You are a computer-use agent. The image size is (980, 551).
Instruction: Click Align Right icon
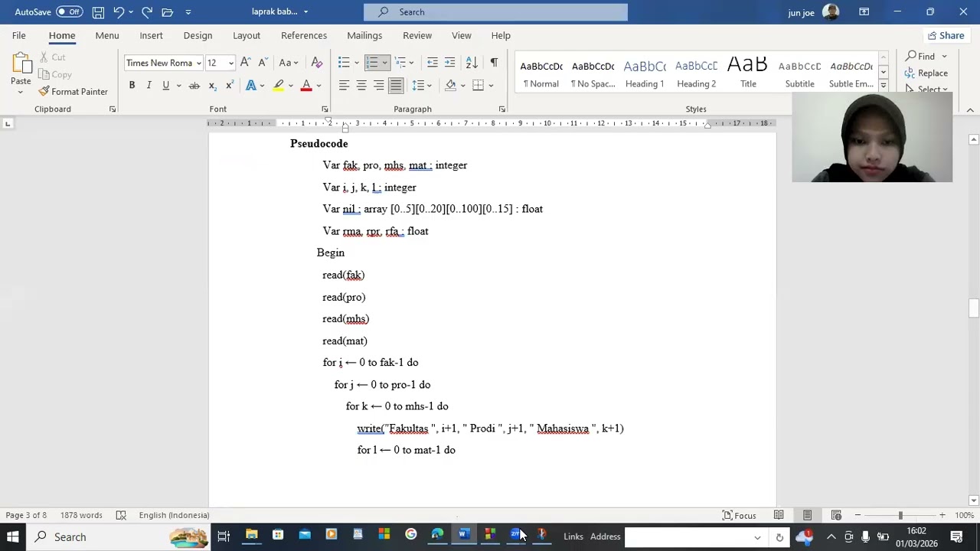378,86
